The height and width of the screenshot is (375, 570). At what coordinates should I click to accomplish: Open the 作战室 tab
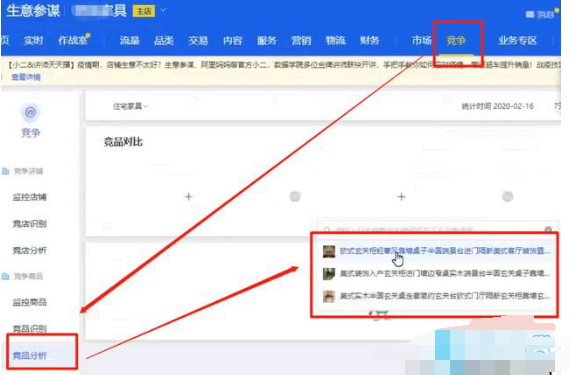[x=73, y=41]
